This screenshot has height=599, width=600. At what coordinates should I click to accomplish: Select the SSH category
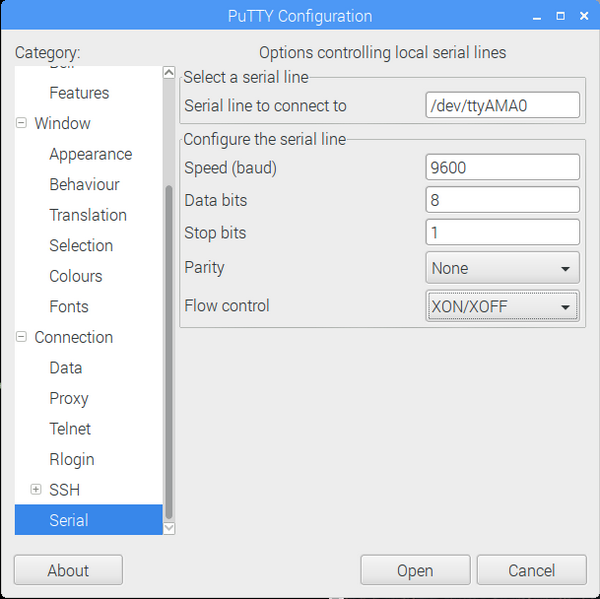64,490
